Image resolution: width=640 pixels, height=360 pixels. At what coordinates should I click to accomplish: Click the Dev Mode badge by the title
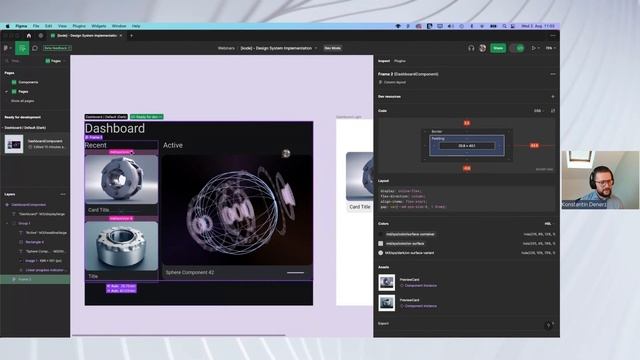333,48
